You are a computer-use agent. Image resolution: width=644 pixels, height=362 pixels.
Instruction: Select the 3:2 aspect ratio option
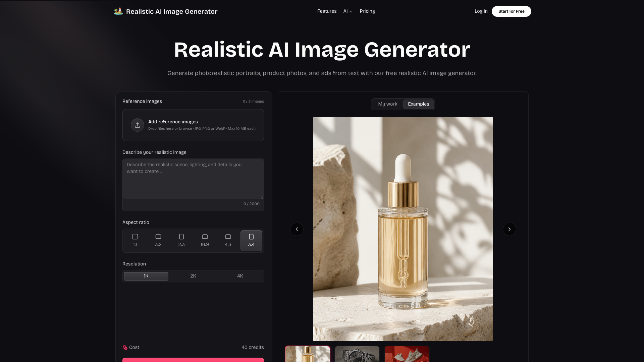pyautogui.click(x=158, y=240)
